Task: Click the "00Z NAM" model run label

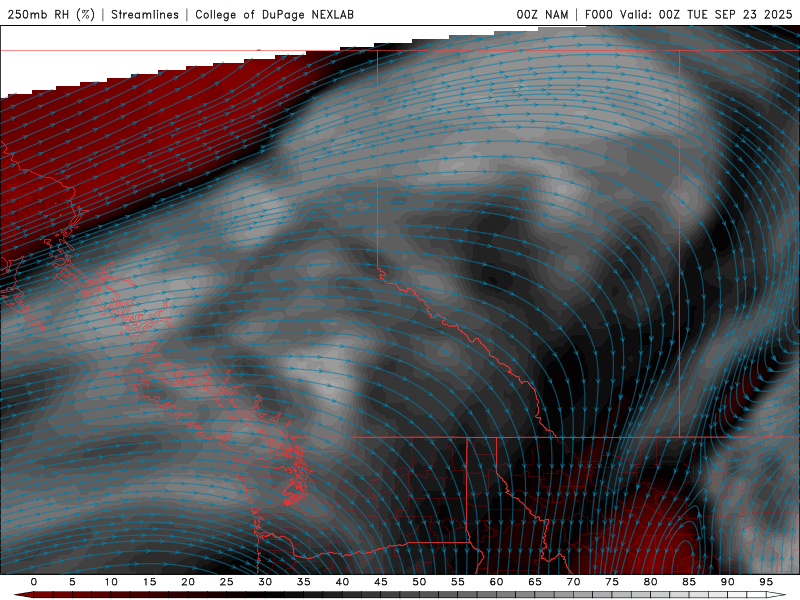Action: point(542,14)
